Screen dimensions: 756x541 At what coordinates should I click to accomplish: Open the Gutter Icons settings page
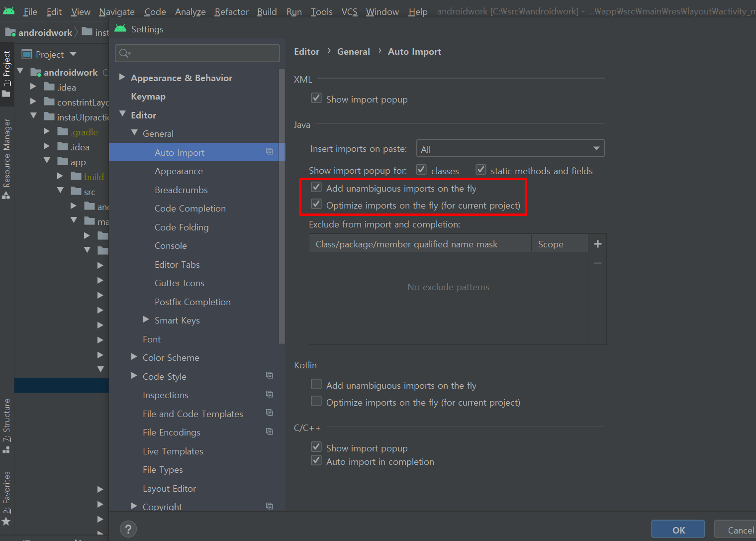[x=179, y=283]
